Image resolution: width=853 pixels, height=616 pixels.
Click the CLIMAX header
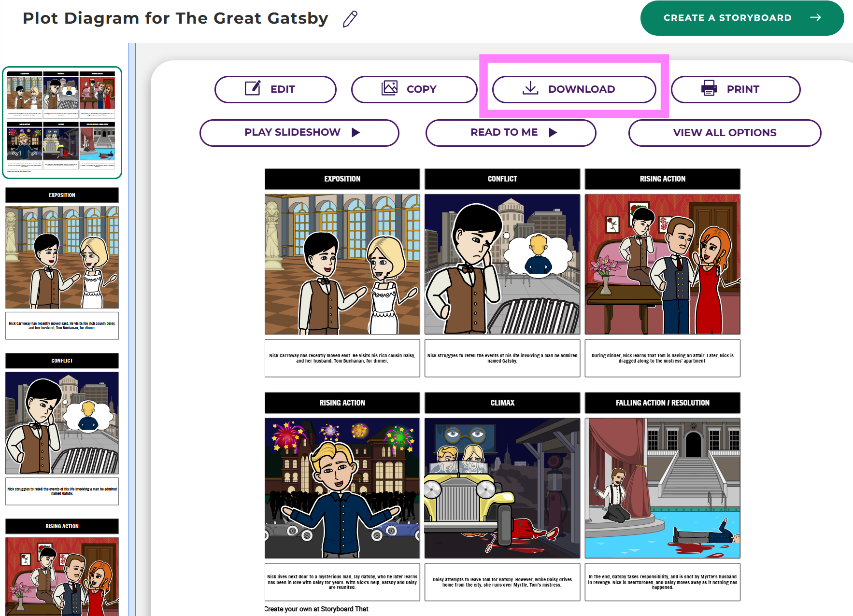click(x=502, y=403)
